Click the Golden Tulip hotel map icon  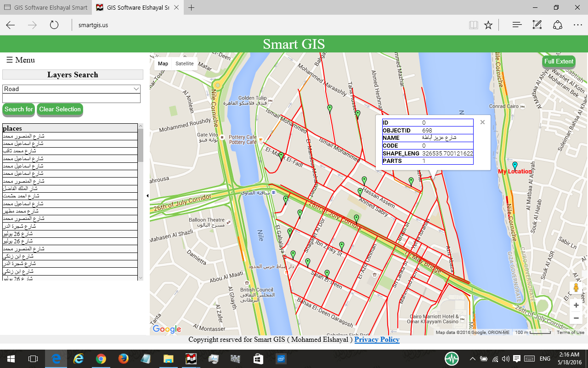point(271,100)
